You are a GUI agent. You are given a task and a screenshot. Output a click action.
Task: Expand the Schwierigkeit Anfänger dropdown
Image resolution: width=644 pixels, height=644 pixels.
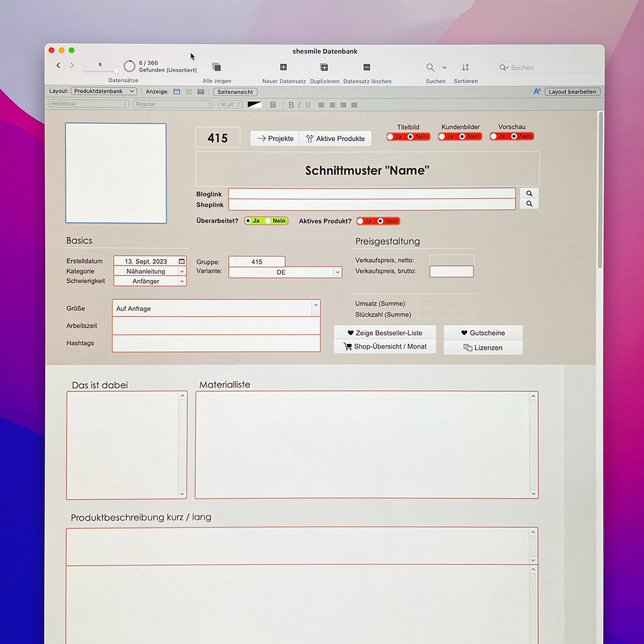pyautogui.click(x=182, y=281)
